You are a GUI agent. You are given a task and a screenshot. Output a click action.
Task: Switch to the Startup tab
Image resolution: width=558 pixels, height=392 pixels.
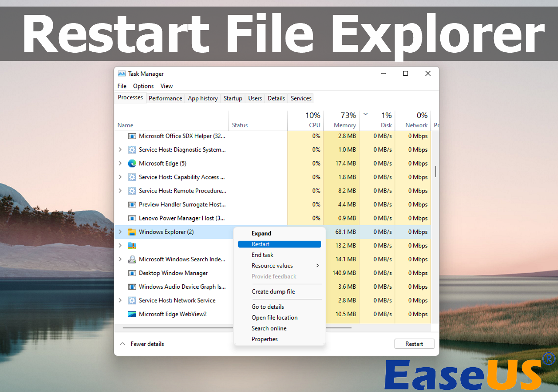click(x=233, y=98)
